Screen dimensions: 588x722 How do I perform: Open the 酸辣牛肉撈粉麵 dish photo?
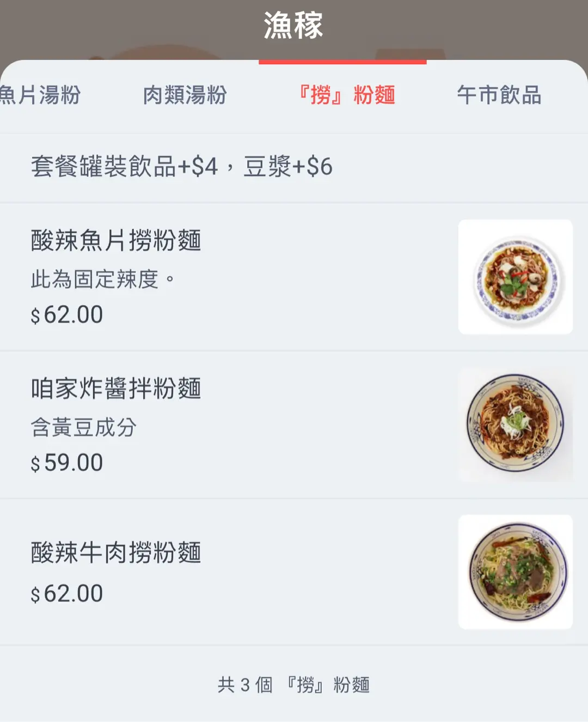tap(515, 572)
